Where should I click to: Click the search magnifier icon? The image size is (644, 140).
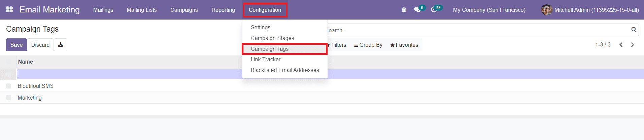pyautogui.click(x=634, y=30)
